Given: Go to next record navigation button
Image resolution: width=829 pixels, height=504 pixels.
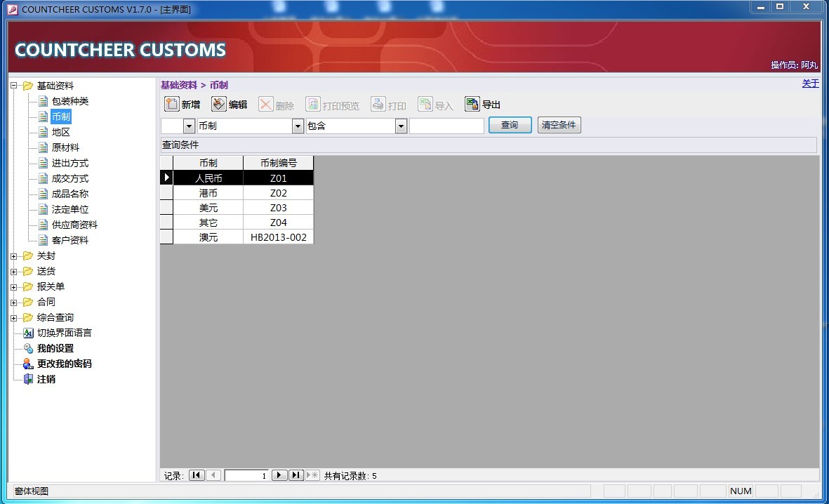Looking at the screenshot, I should (279, 475).
